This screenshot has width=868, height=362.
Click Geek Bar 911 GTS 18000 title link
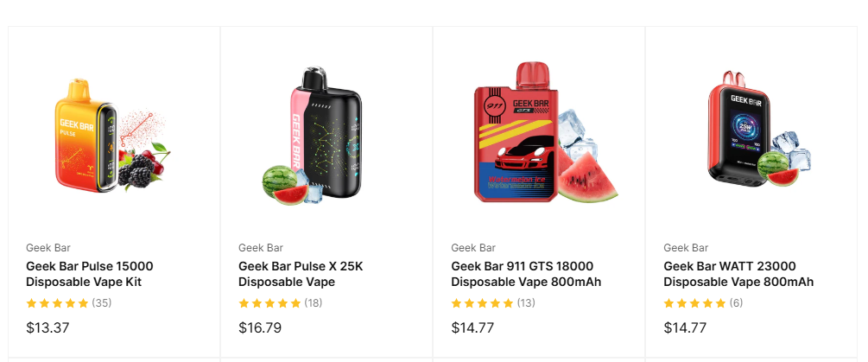pyautogui.click(x=526, y=274)
